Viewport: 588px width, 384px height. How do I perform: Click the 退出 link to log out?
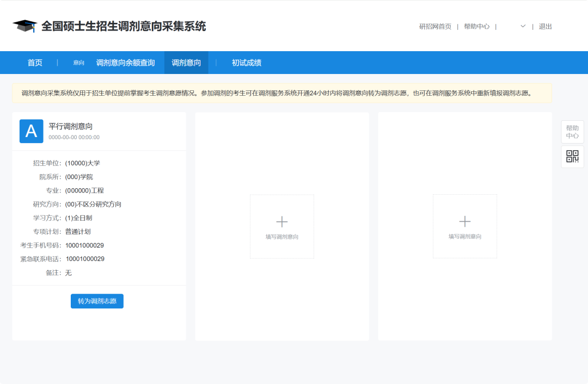[x=546, y=26]
